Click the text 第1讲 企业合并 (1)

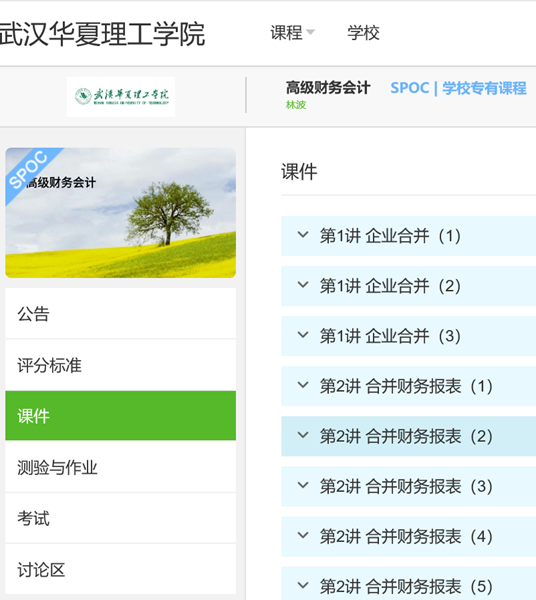pyautogui.click(x=390, y=236)
